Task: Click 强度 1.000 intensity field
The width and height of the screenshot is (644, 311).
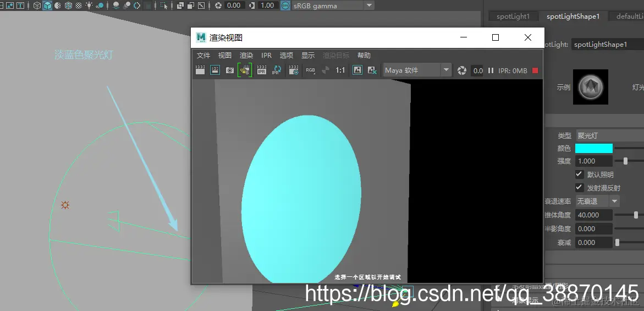Action: 594,161
